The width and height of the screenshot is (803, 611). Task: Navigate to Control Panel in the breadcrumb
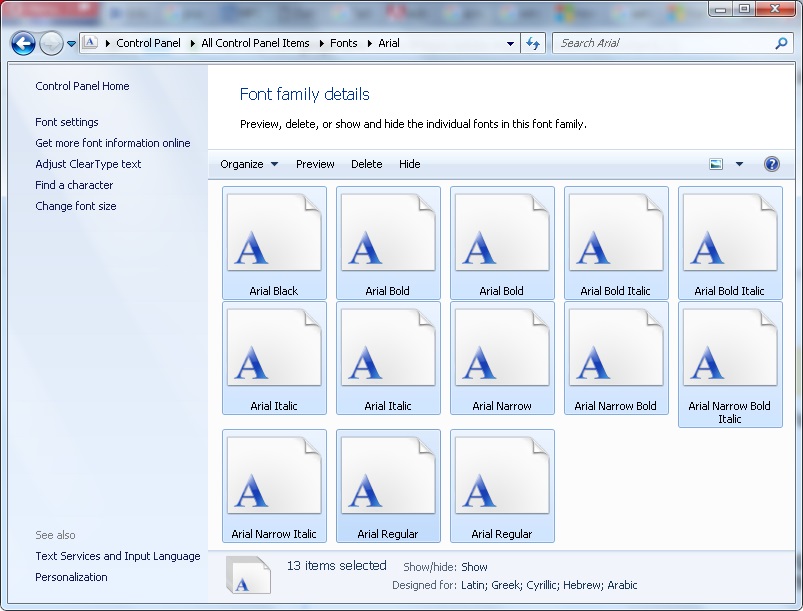pyautogui.click(x=148, y=43)
